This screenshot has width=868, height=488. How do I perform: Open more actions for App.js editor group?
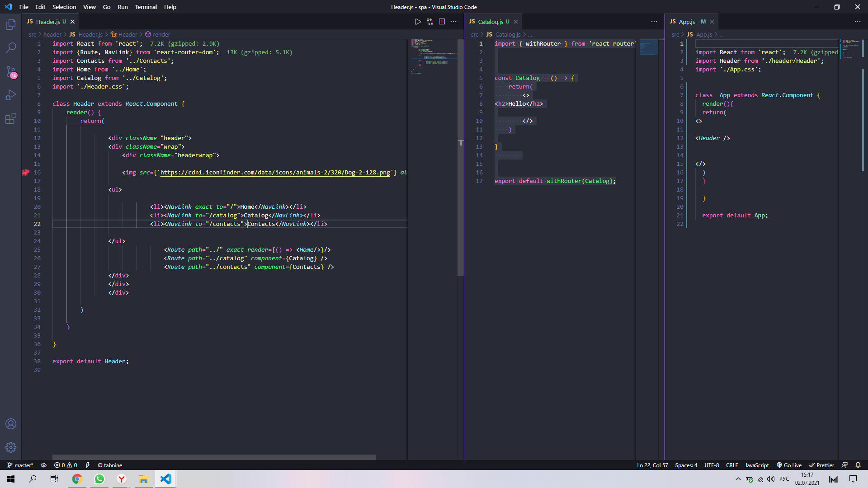[858, 22]
